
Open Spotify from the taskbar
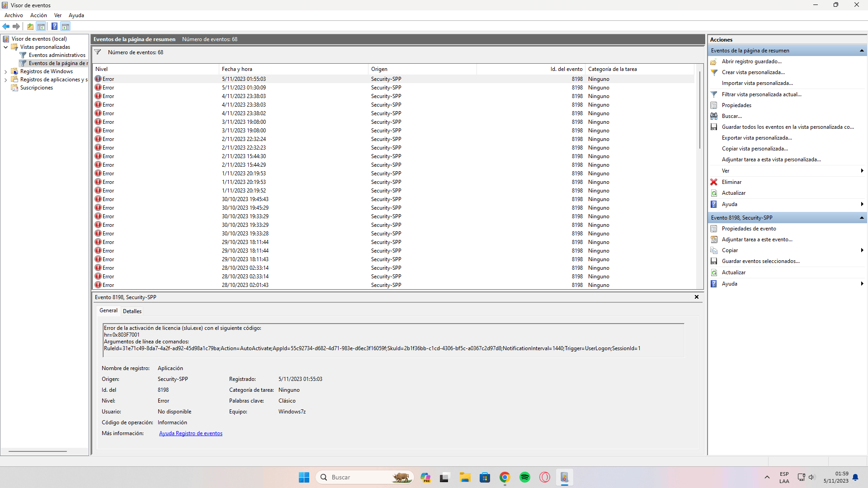point(524,477)
